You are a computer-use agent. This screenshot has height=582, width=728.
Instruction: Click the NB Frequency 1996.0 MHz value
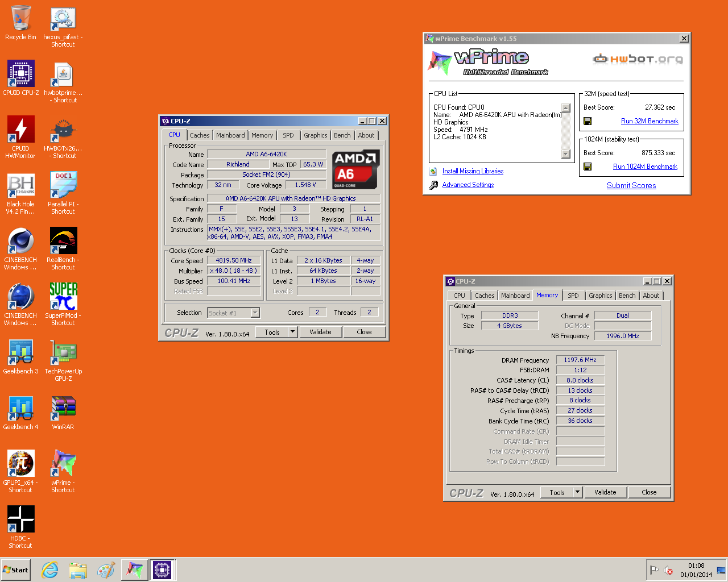623,336
